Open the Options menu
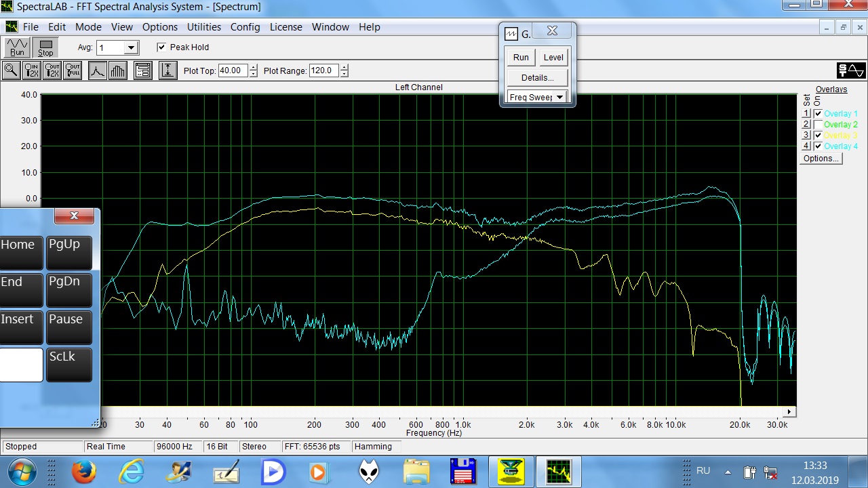This screenshot has width=868, height=488. [x=160, y=27]
